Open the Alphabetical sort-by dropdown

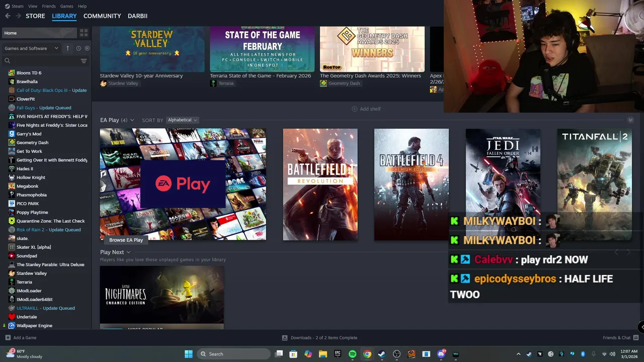(182, 120)
